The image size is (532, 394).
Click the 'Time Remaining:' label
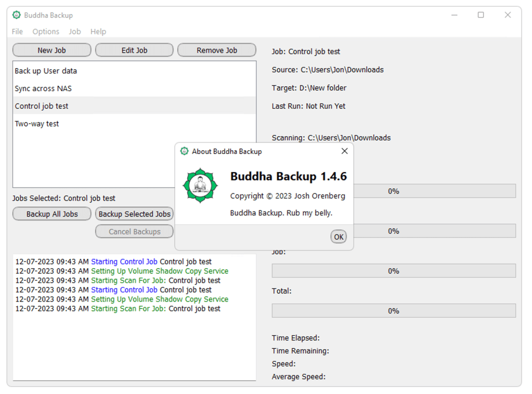pos(300,351)
